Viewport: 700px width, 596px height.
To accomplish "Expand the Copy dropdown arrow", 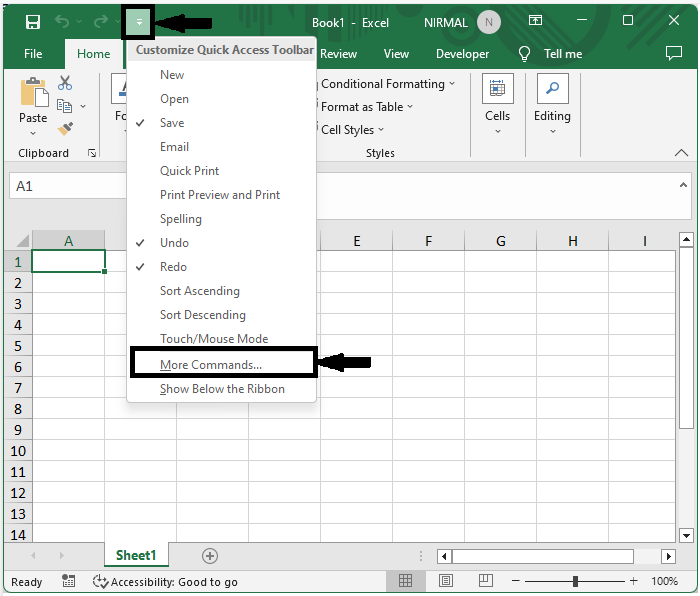I will (x=83, y=106).
